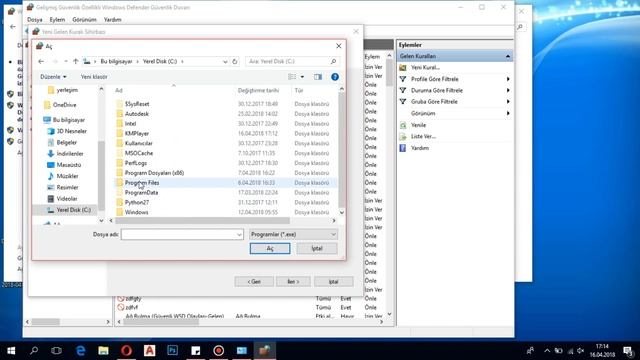The width and height of the screenshot is (640, 360).
Task: Expand the address bar history dropdown
Action: pos(225,61)
